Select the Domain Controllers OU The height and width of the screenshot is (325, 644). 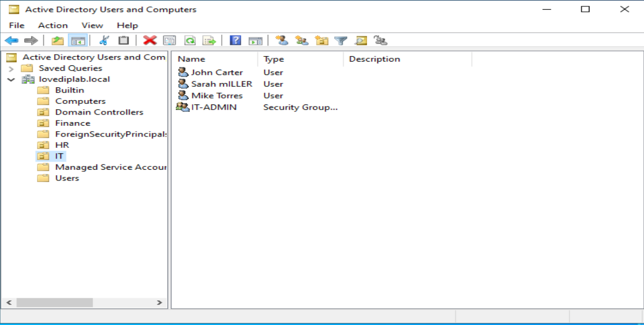tap(99, 112)
